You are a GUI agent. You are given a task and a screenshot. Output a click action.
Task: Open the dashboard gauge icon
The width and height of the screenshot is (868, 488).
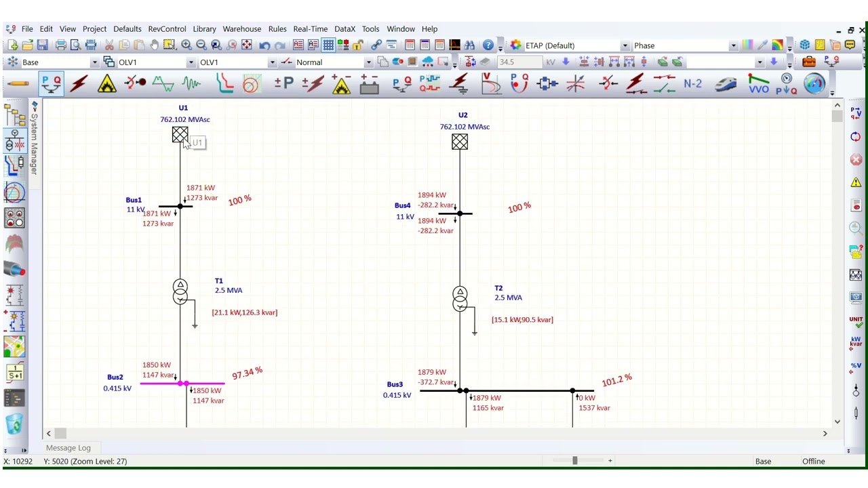pos(814,84)
